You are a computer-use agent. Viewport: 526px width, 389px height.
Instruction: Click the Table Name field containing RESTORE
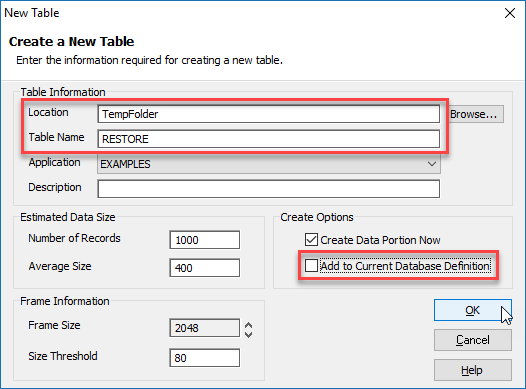point(268,139)
